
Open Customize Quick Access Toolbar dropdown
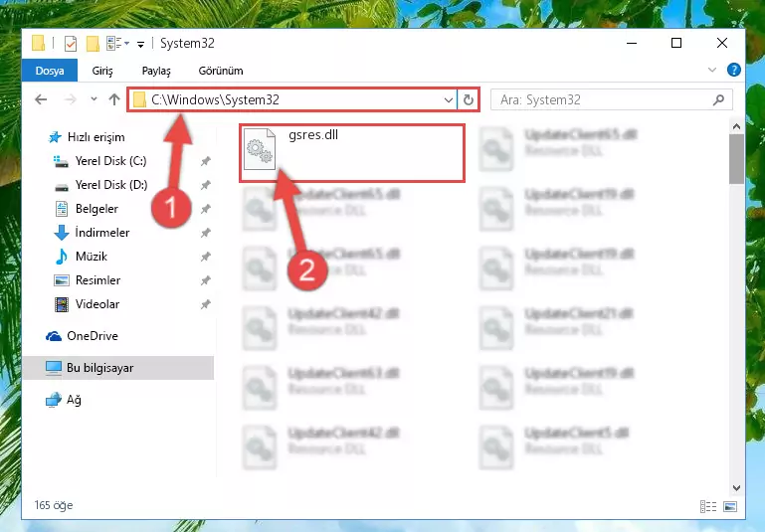(140, 45)
